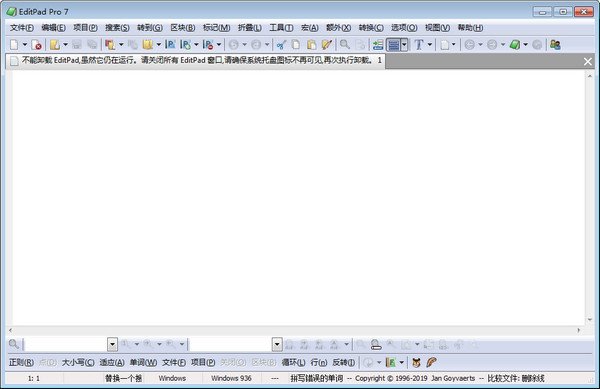Toggle 文件(F) search all files option
This screenshot has width=600, height=389.
click(174, 362)
